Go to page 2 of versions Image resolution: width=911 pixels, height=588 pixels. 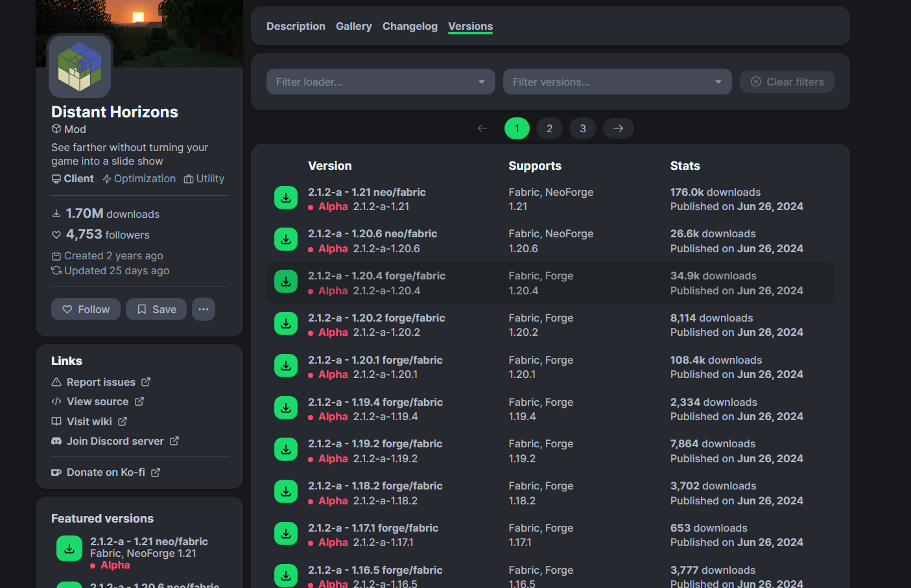point(550,128)
